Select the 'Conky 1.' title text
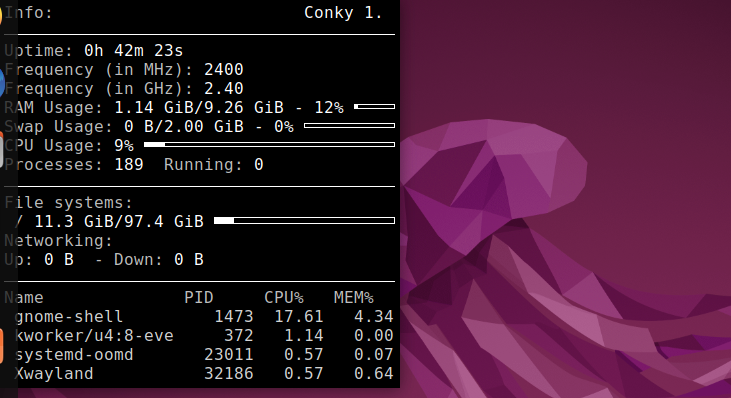 [343, 13]
